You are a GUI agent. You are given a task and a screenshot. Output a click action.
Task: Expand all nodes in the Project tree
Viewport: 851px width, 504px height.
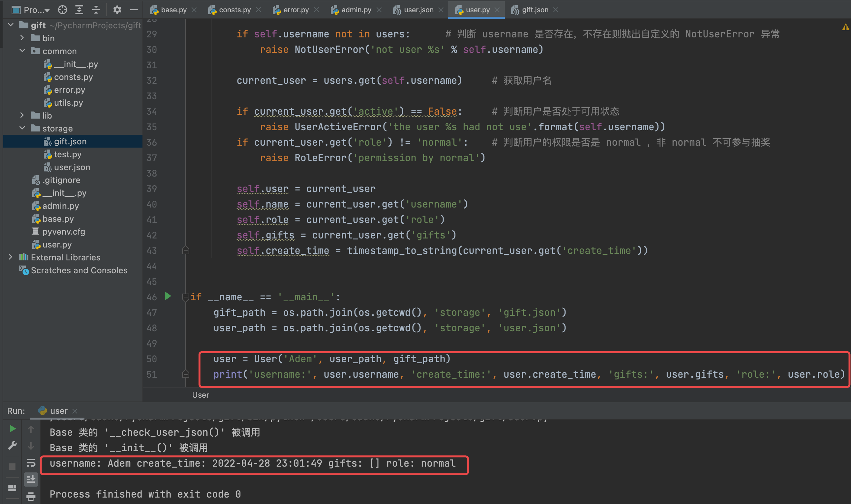(x=80, y=10)
